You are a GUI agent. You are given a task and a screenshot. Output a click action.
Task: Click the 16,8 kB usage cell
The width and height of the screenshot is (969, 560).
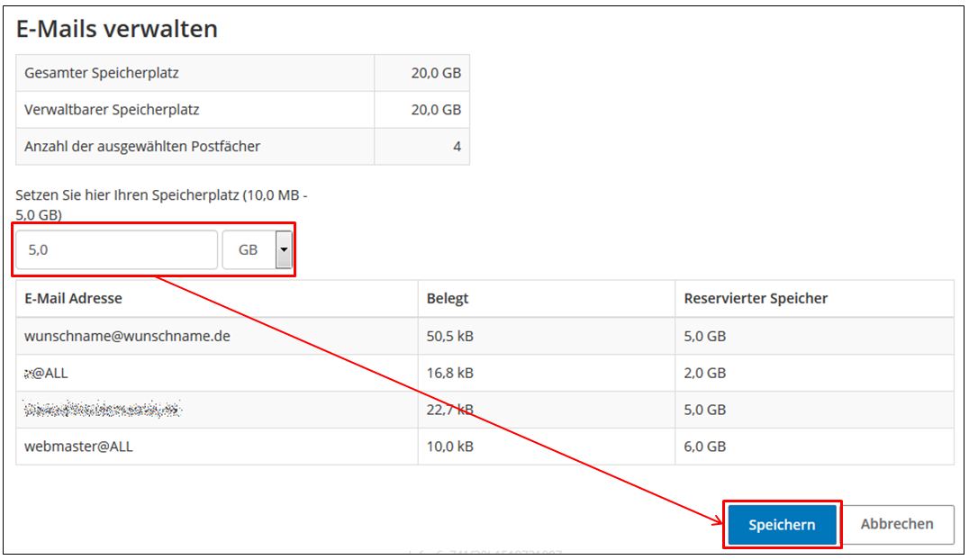[450, 373]
